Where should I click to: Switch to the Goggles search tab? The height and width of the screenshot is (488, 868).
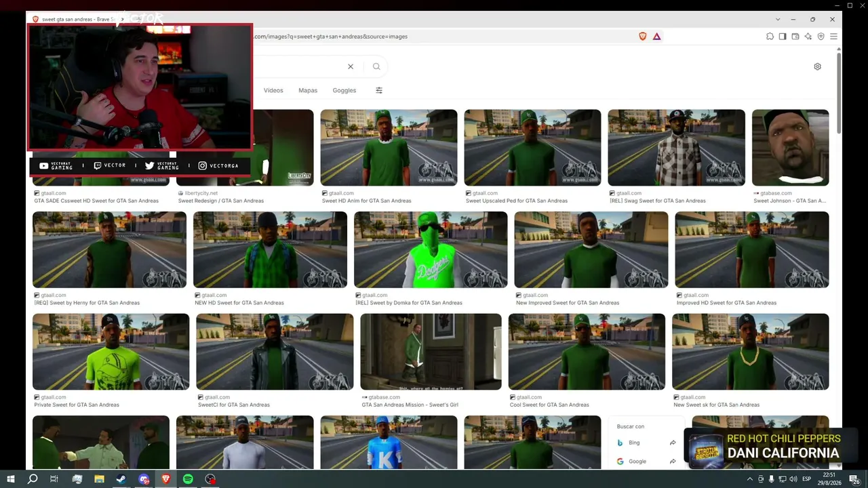(x=344, y=90)
